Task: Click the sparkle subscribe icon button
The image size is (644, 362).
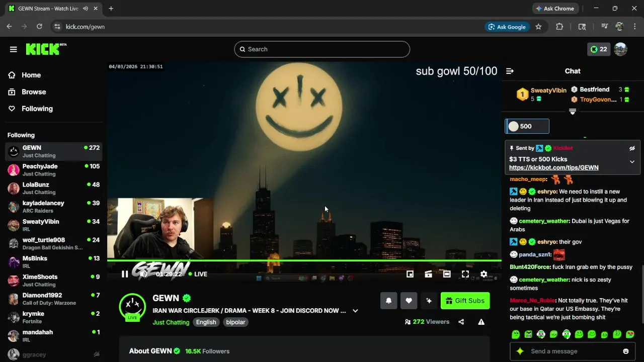Action: coord(429,301)
